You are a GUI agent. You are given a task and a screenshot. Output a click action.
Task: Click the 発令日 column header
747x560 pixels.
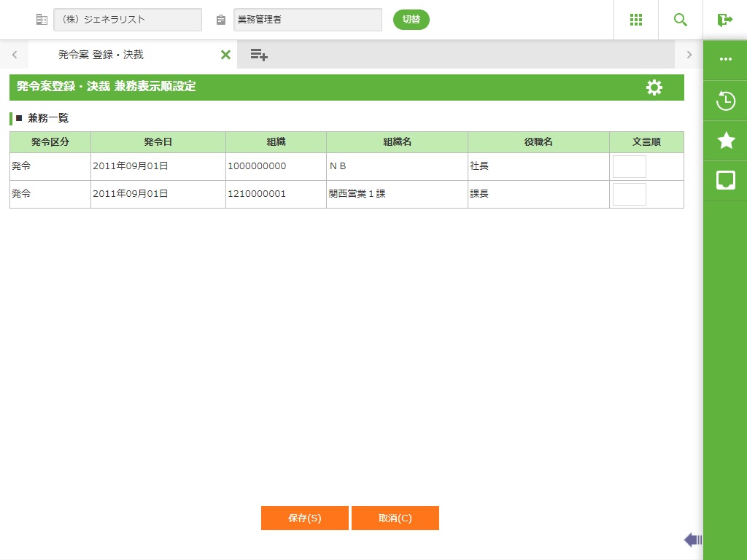click(158, 142)
